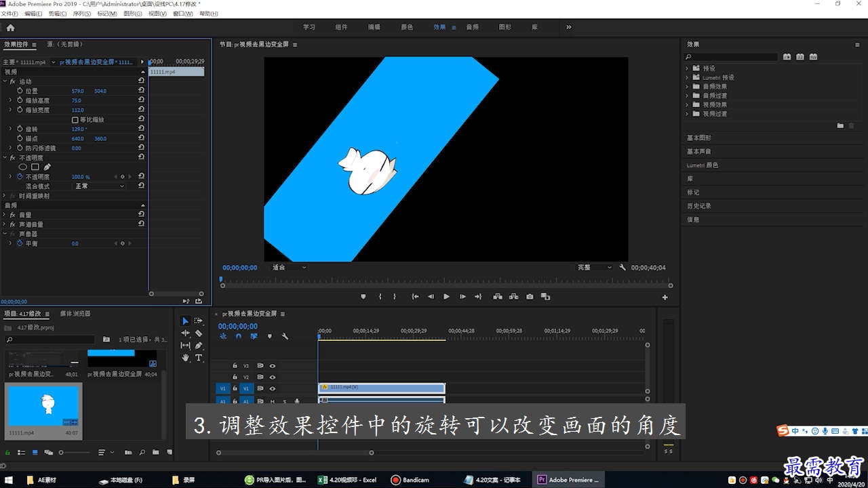Create ellipse mask under opacity
The width and height of the screenshot is (868, 488).
[x=22, y=167]
